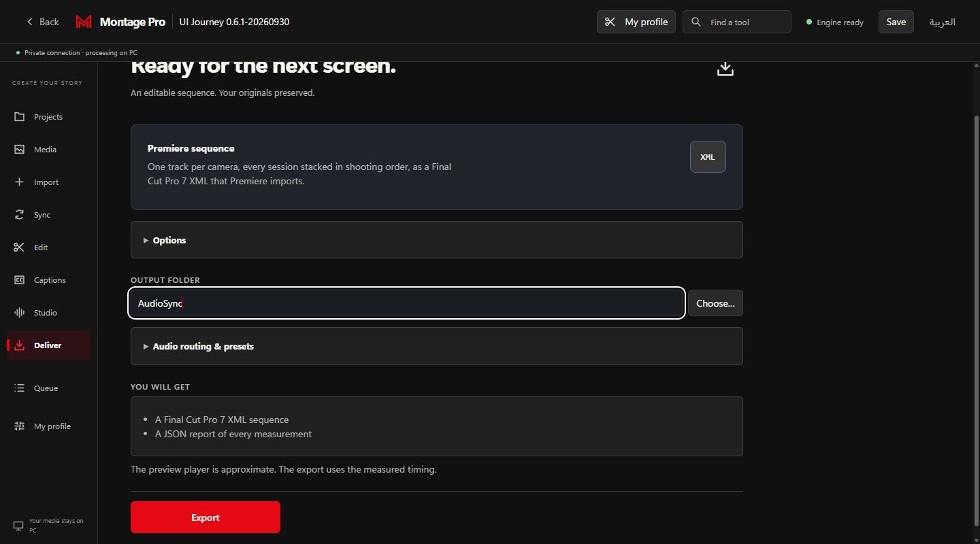Viewport: 980px width, 544px height.
Task: Click 'A JSON report of every measurement' text
Action: [x=233, y=434]
